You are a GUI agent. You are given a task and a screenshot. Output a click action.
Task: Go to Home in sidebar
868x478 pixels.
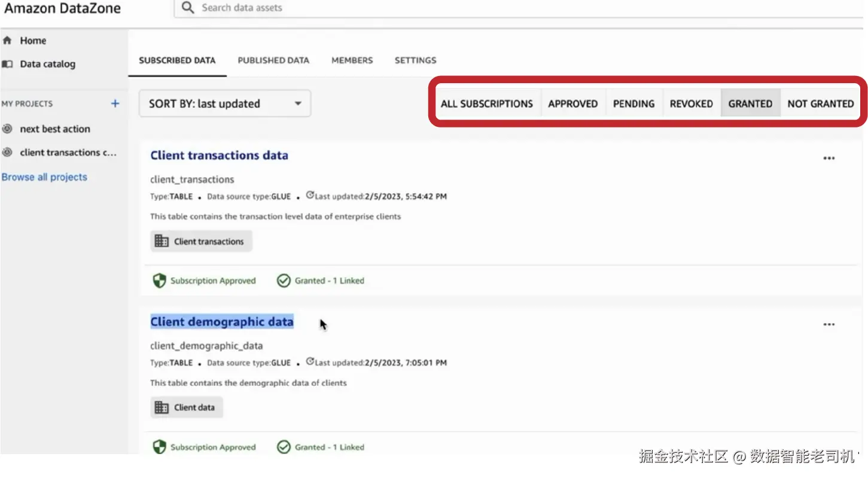33,41
